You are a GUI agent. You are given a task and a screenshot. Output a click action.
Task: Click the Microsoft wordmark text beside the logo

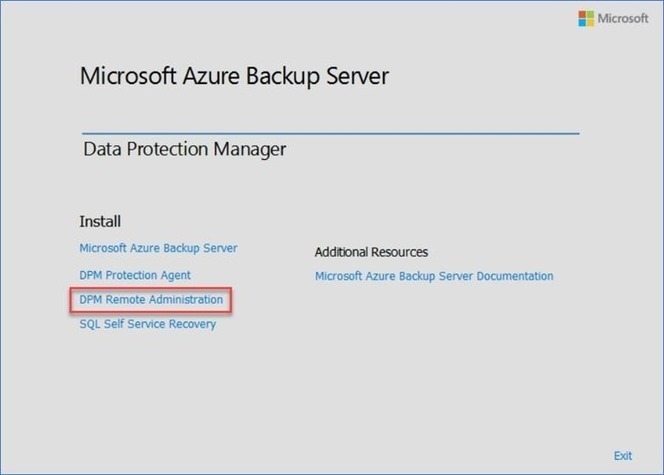(x=622, y=18)
